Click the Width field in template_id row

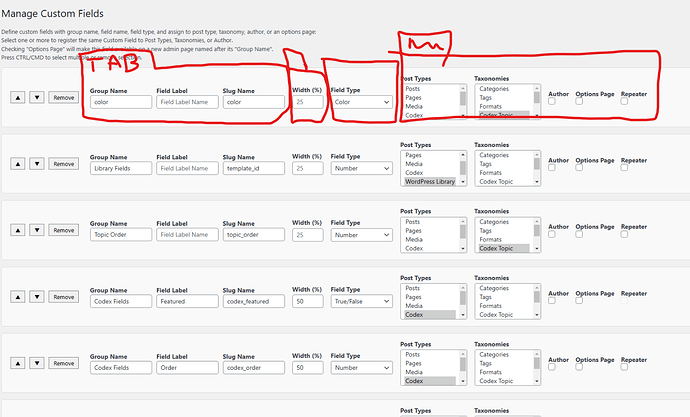pos(308,168)
